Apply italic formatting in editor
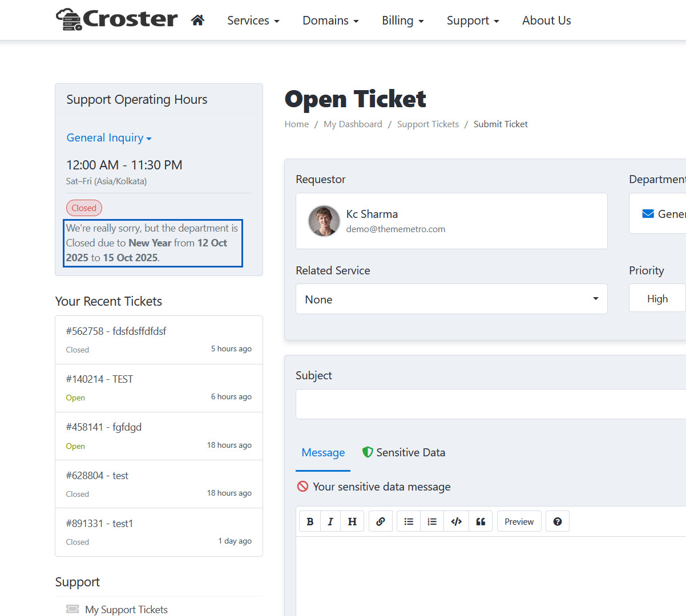Screen dimensions: 686x616 point(330,521)
